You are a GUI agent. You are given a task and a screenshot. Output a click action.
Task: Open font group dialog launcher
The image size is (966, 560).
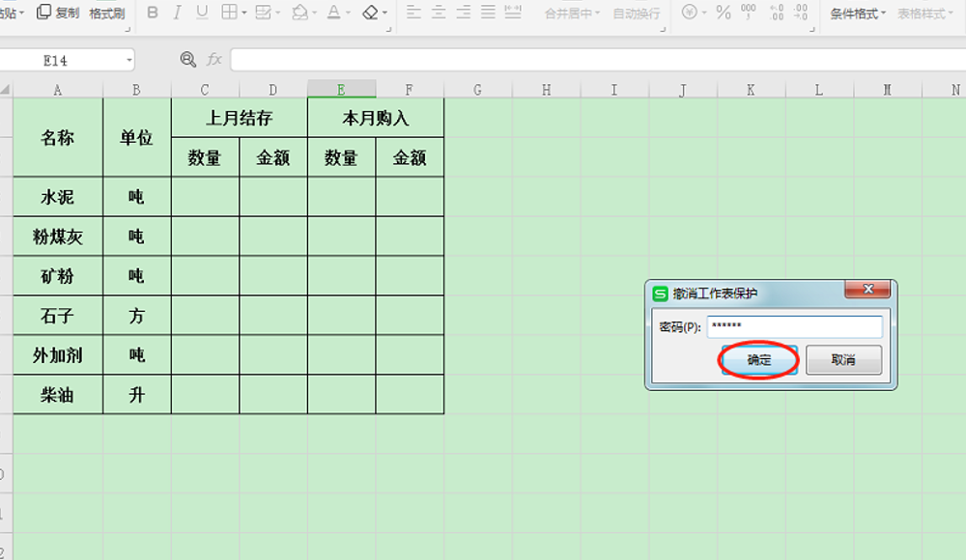(388, 29)
